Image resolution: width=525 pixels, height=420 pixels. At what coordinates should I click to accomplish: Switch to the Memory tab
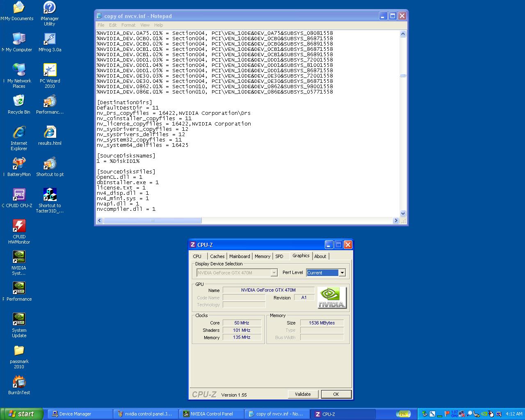click(x=262, y=256)
